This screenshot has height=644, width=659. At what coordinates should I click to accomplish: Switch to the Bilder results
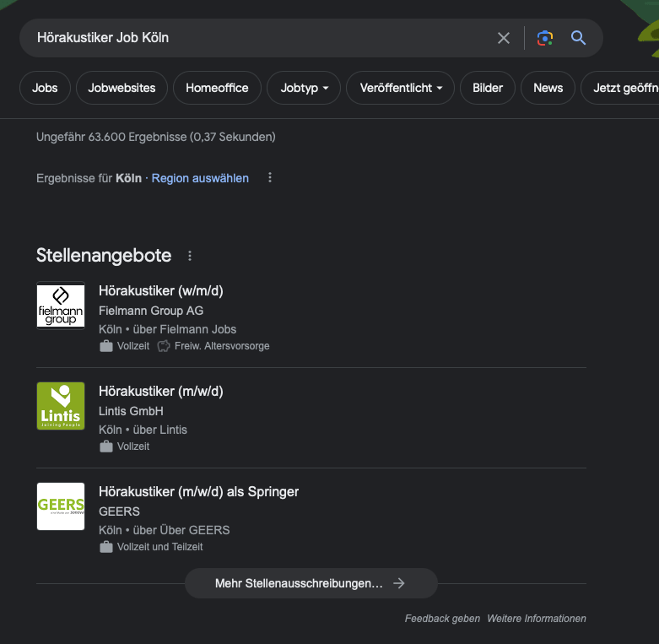click(x=488, y=88)
